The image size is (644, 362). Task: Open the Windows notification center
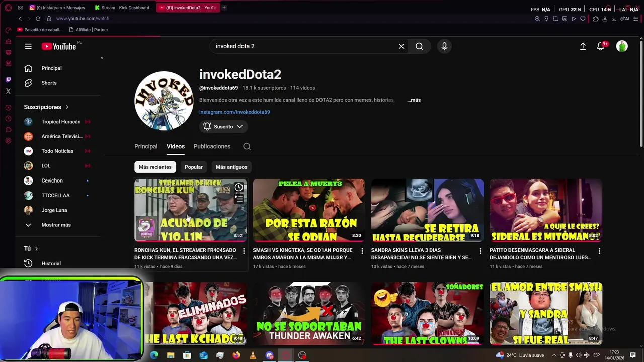click(x=633, y=355)
